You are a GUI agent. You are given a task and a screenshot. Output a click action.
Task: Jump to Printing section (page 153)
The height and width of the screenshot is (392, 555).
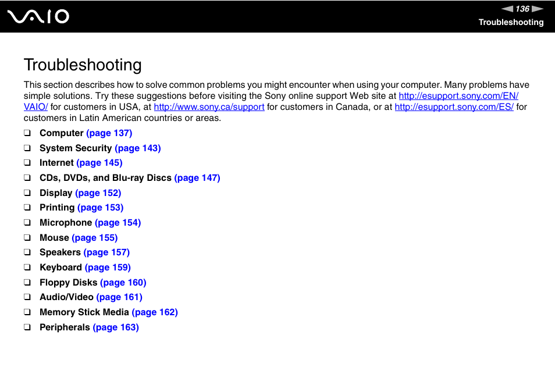pos(101,208)
